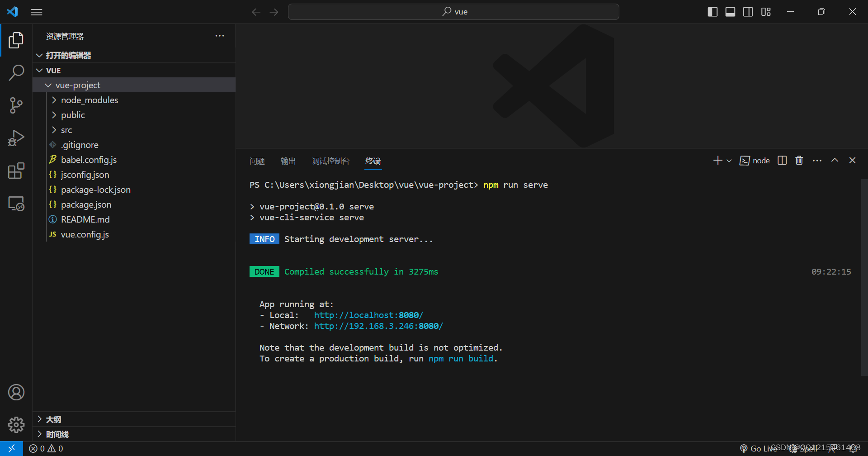Kill the terminal with trash icon

[x=799, y=161]
